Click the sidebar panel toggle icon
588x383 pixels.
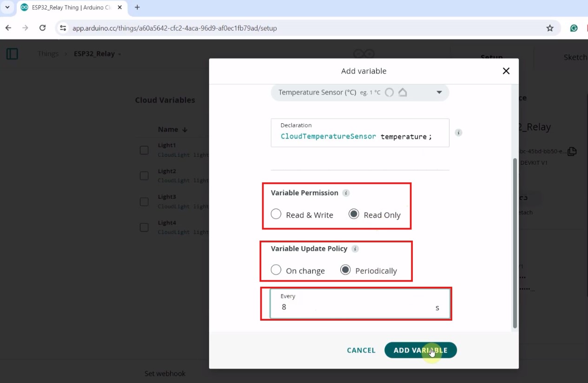12,54
